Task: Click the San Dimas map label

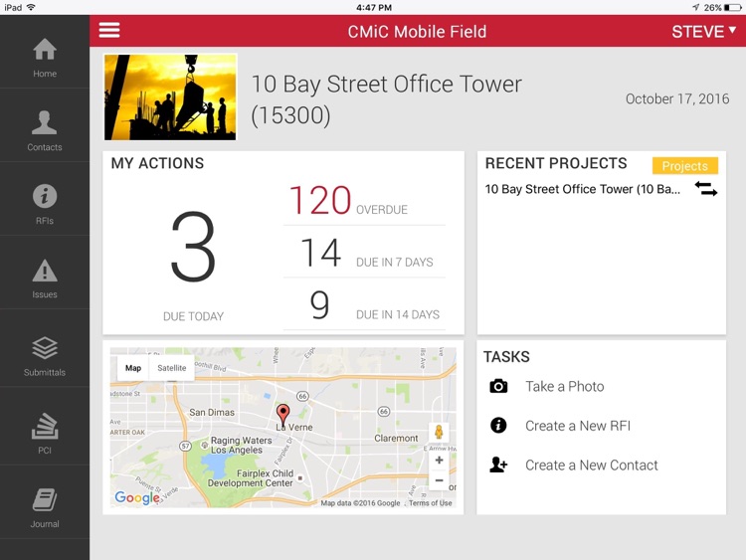Action: pyautogui.click(x=212, y=412)
